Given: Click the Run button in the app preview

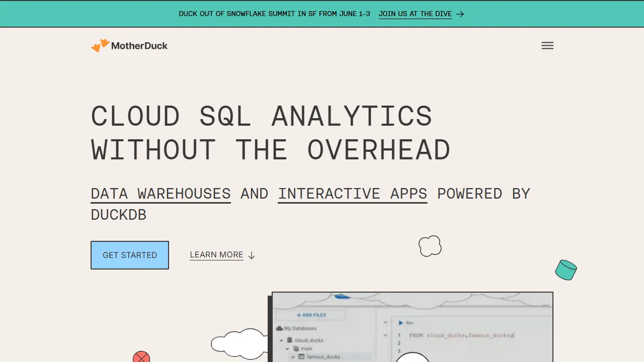Looking at the screenshot, I should click(x=406, y=323).
